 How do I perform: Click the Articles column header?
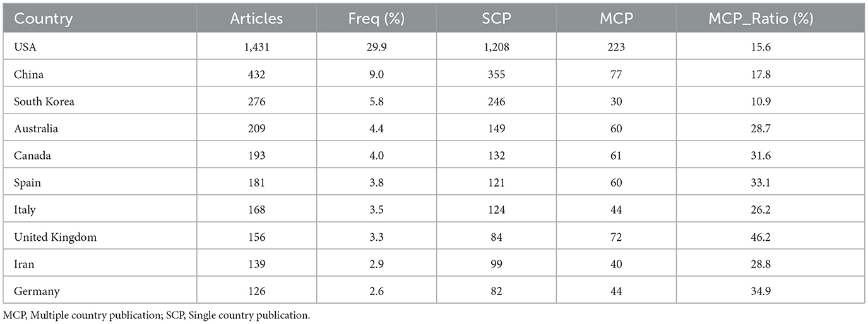click(256, 19)
